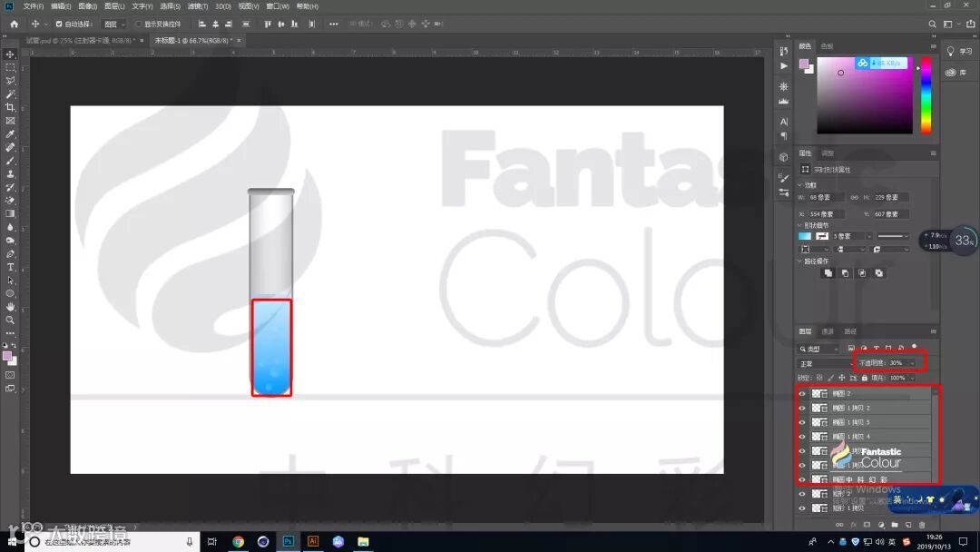980x552 pixels.
Task: Select the Rectangular Marquee tool
Action: (10, 67)
